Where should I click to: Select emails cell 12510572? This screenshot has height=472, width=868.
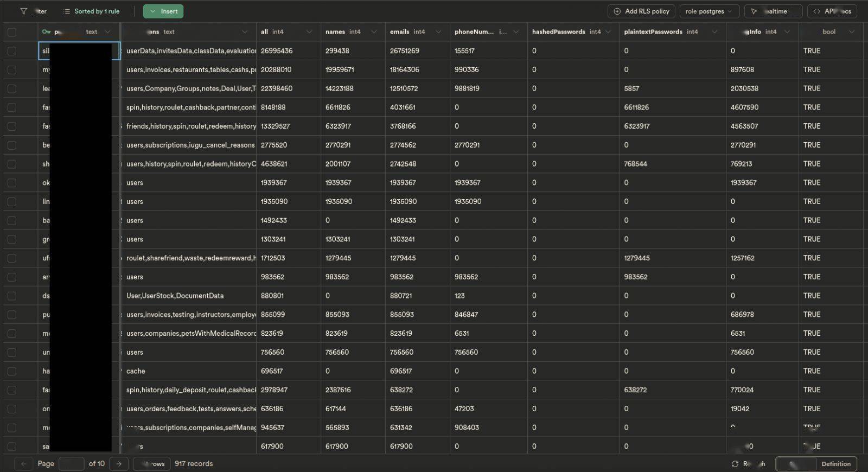coord(418,88)
